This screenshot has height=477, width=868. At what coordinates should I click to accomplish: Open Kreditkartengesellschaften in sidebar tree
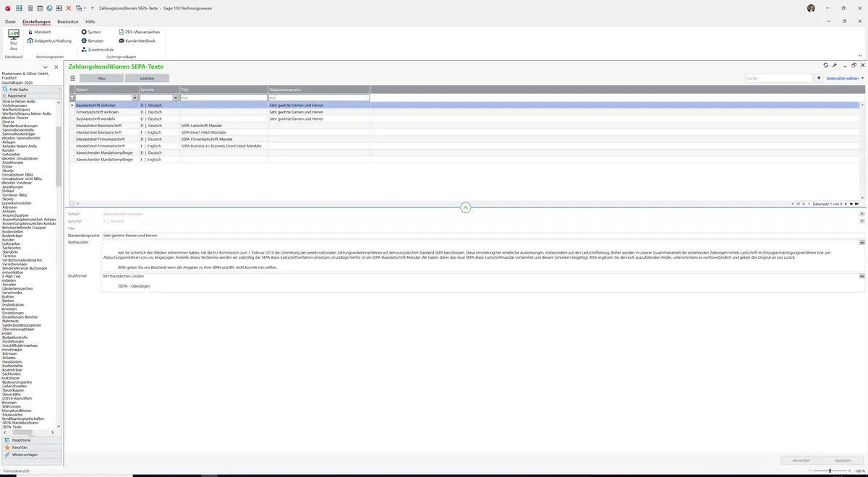pos(23,418)
